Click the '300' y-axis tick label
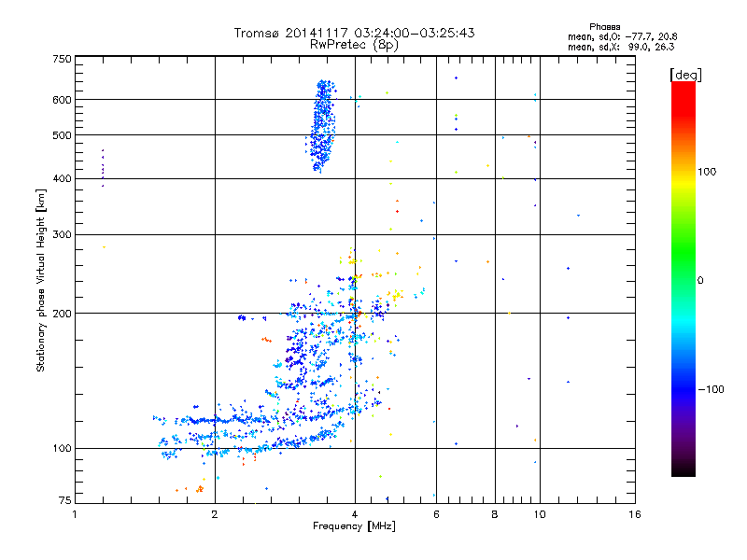The image size is (747, 560). [62, 235]
